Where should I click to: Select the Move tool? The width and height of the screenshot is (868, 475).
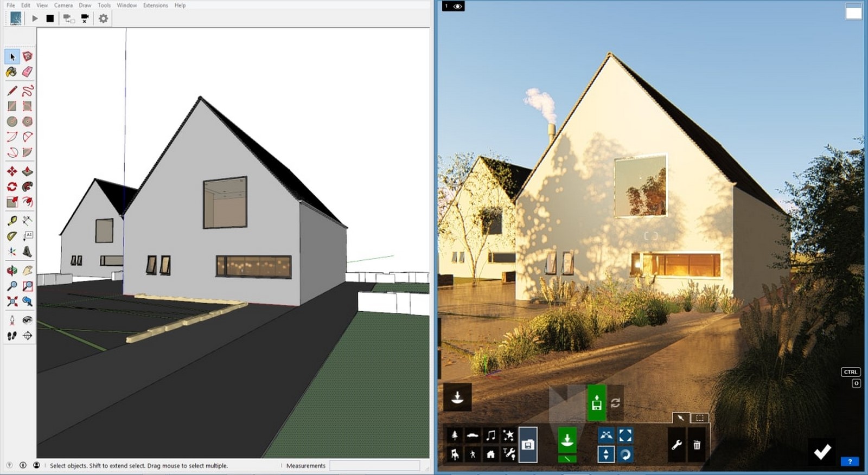pos(12,171)
